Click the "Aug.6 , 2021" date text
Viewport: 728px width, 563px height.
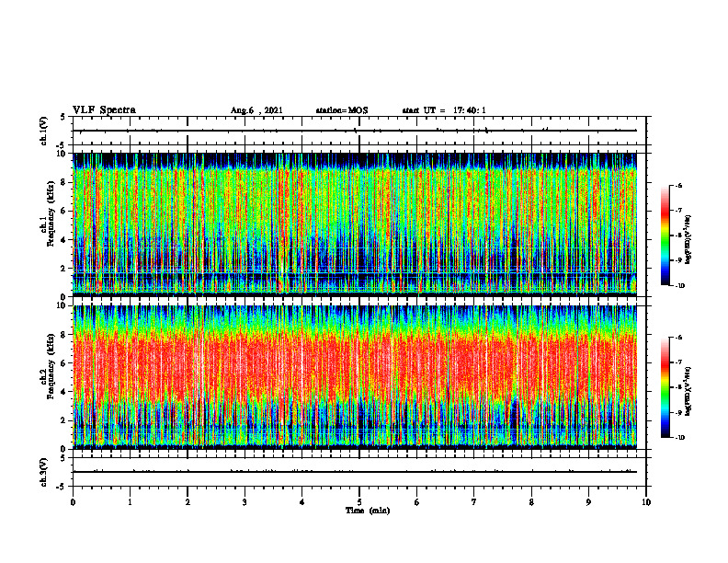256,110
